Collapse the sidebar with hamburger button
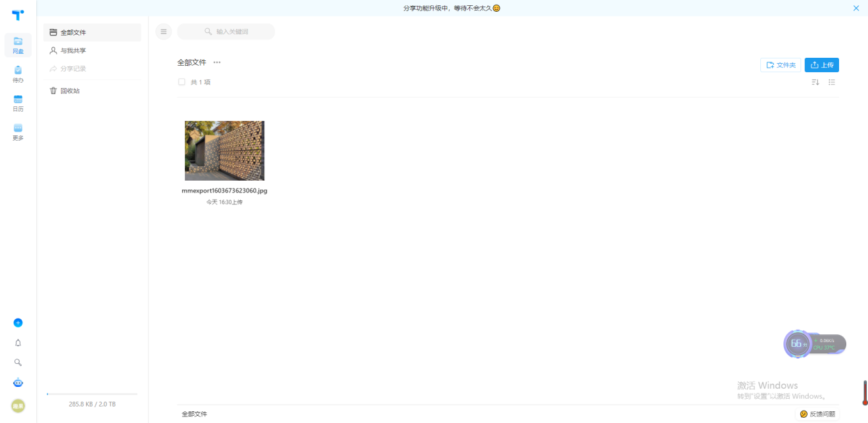Image resolution: width=868 pixels, height=423 pixels. tap(164, 32)
